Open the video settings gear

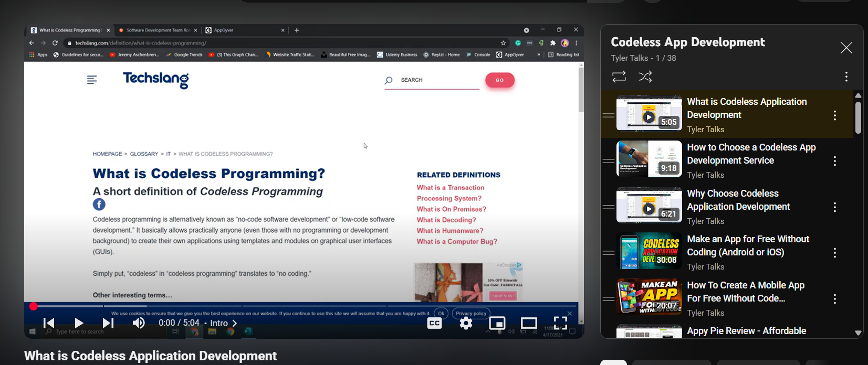pyautogui.click(x=466, y=323)
